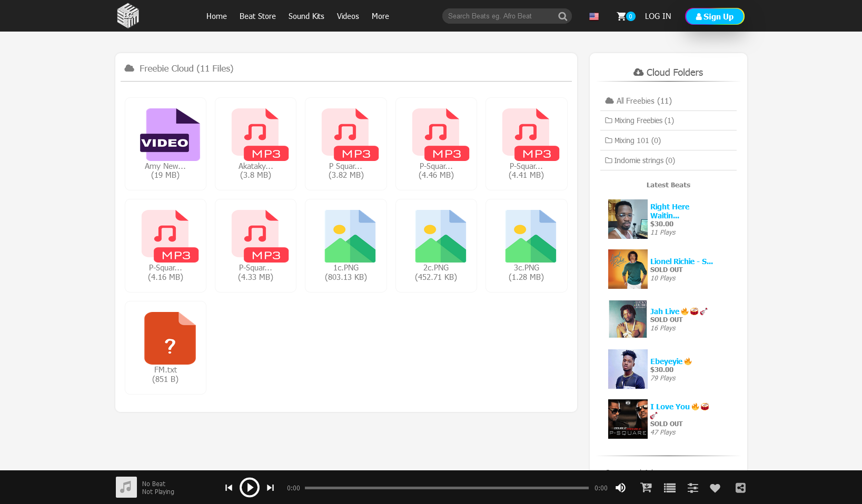Click the share icon in the player bar
Image resolution: width=862 pixels, height=504 pixels.
tap(740, 488)
